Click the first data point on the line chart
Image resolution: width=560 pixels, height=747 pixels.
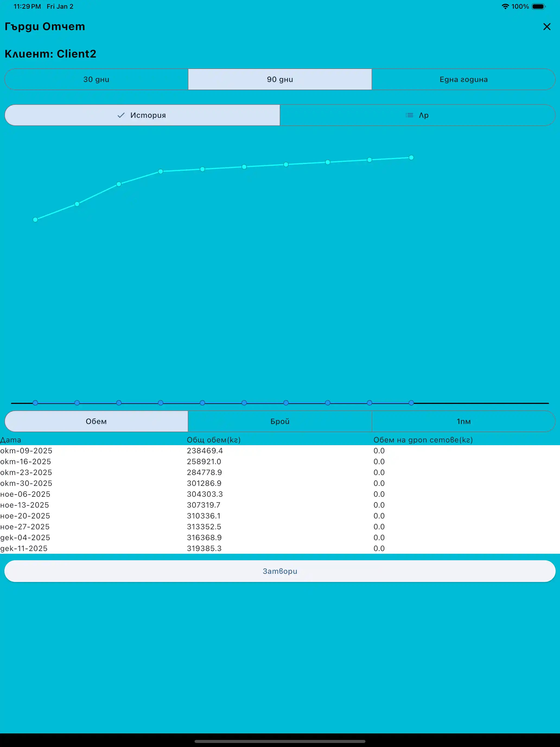36,220
